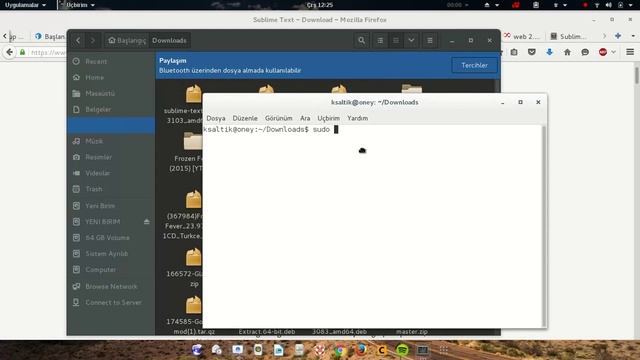
Task: Open the terminal Dosya menu
Action: click(216, 118)
